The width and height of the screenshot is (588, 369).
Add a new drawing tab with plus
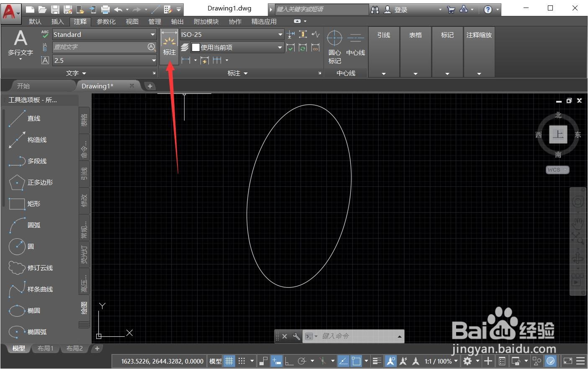coord(150,86)
